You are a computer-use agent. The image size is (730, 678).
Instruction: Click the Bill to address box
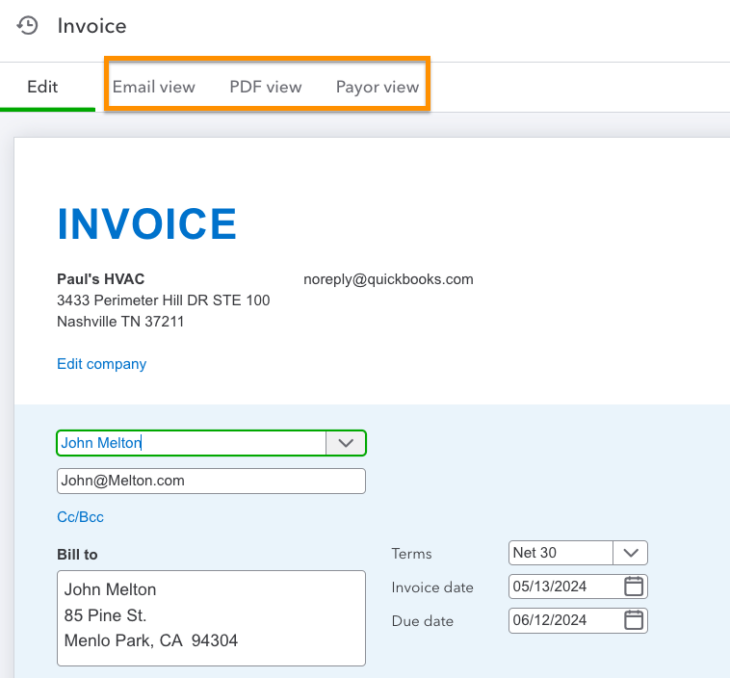click(211, 618)
